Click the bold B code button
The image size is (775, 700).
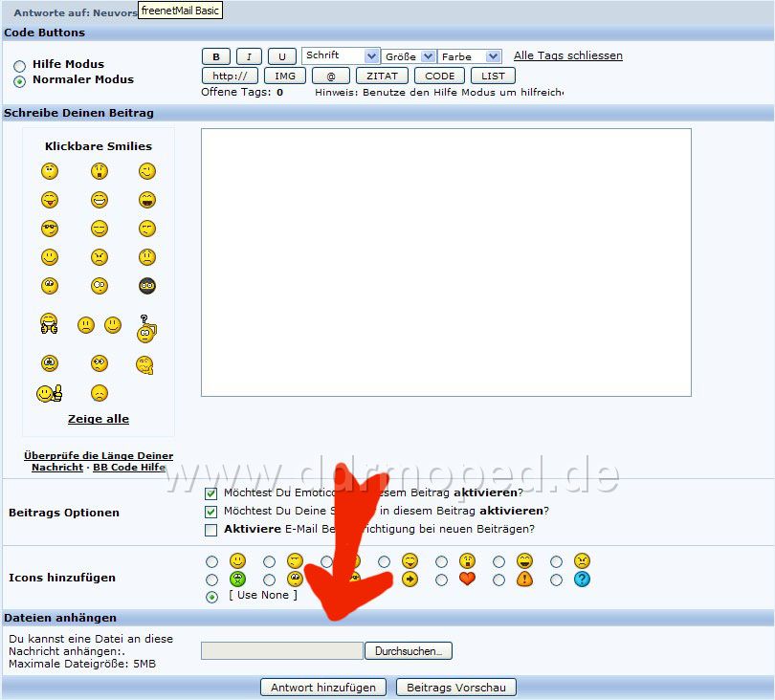[x=216, y=56]
